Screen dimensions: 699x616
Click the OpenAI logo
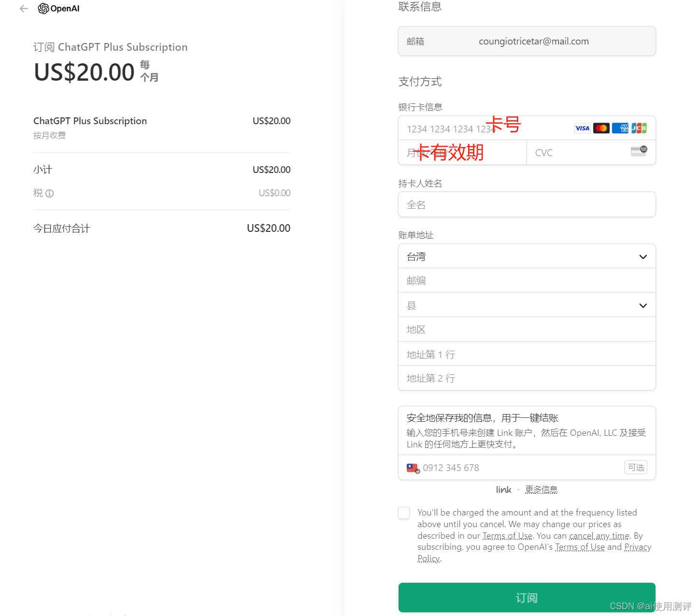point(59,8)
